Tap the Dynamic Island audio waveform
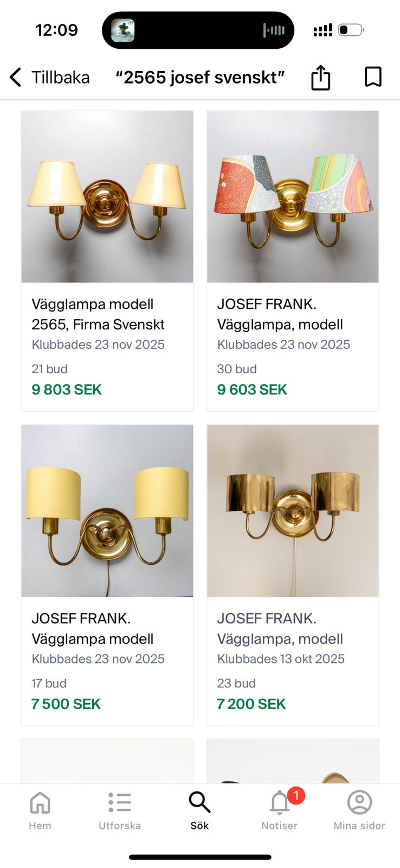400x868 pixels. 274,30
